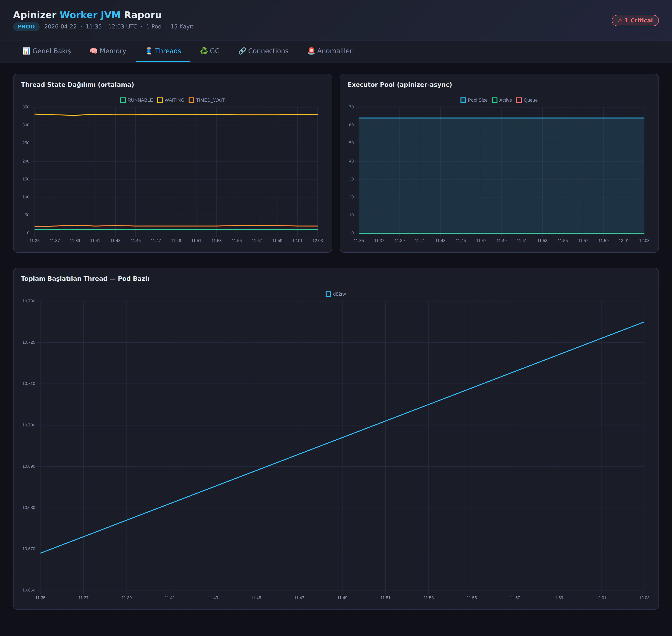Click the warning triangle in the Critical badge
Viewport: 672px width, 636px height.
[620, 20]
